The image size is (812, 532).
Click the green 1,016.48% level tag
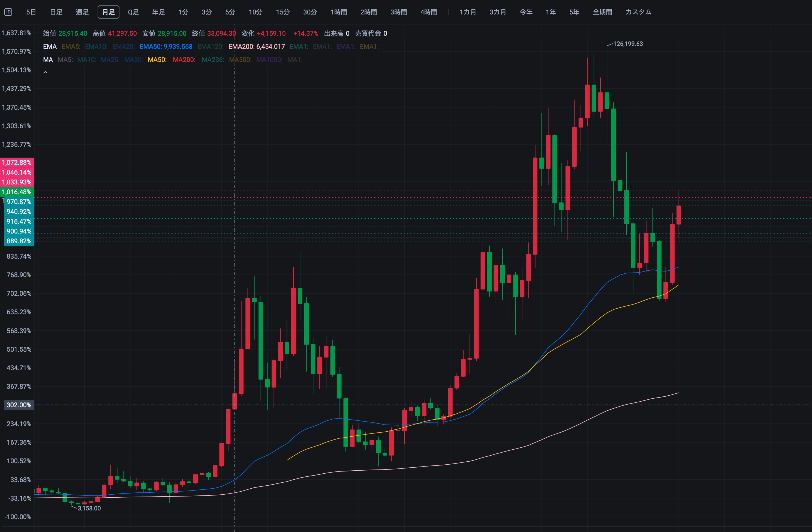(x=17, y=192)
